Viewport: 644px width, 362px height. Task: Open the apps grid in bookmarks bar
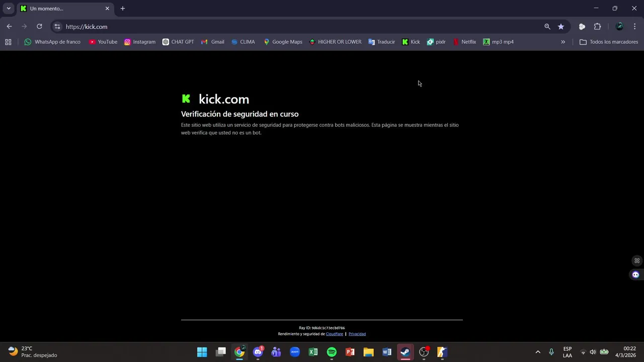coord(8,42)
